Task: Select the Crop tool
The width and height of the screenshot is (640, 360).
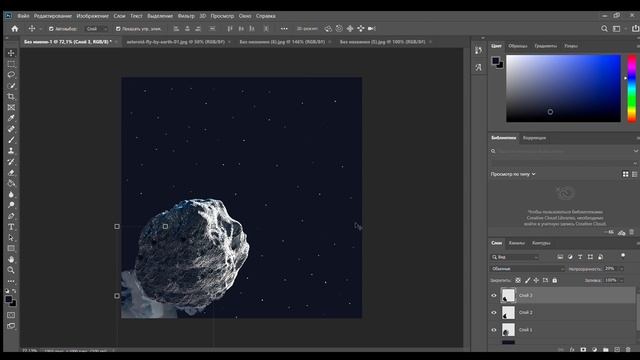Action: (11, 97)
